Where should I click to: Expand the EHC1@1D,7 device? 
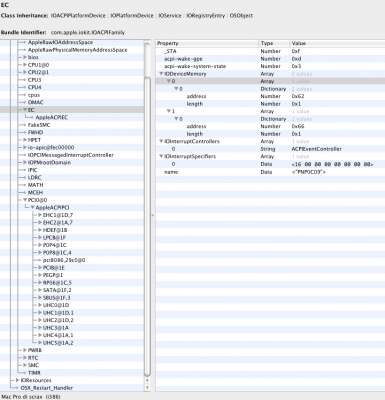point(40,215)
